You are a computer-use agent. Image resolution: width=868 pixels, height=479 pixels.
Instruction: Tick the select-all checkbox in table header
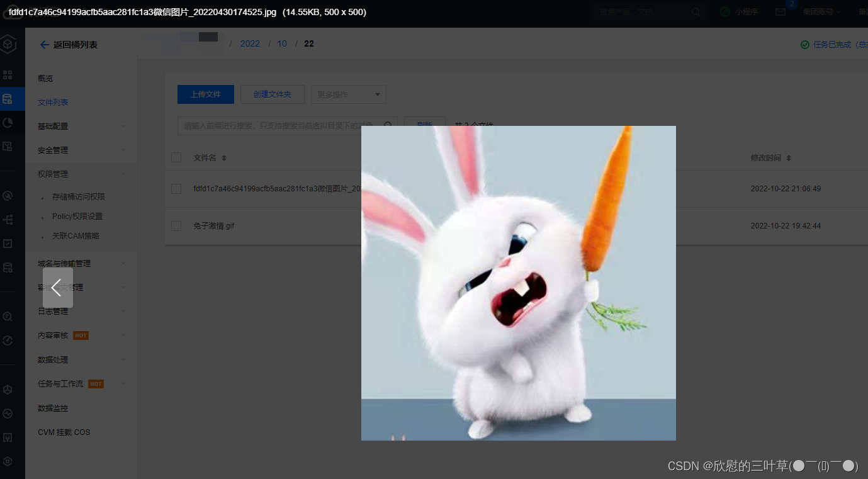[x=176, y=157]
